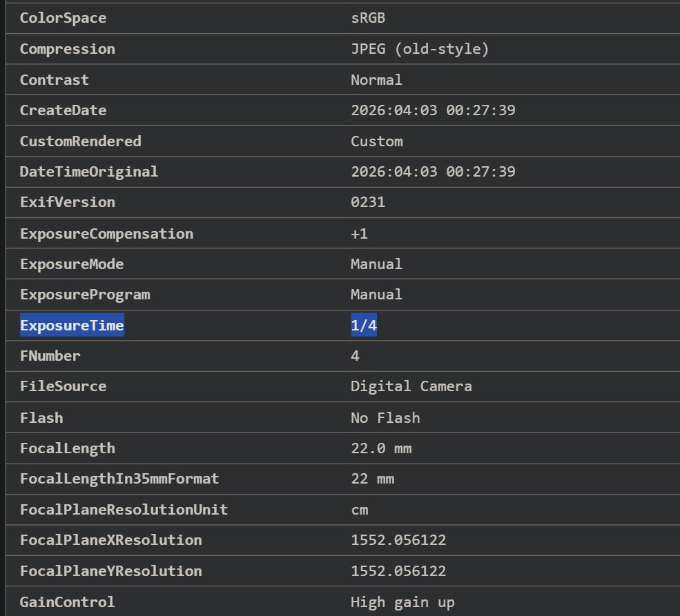Screen dimensions: 680x616
Task: Select the DateTimeOriginal label
Action: point(89,172)
